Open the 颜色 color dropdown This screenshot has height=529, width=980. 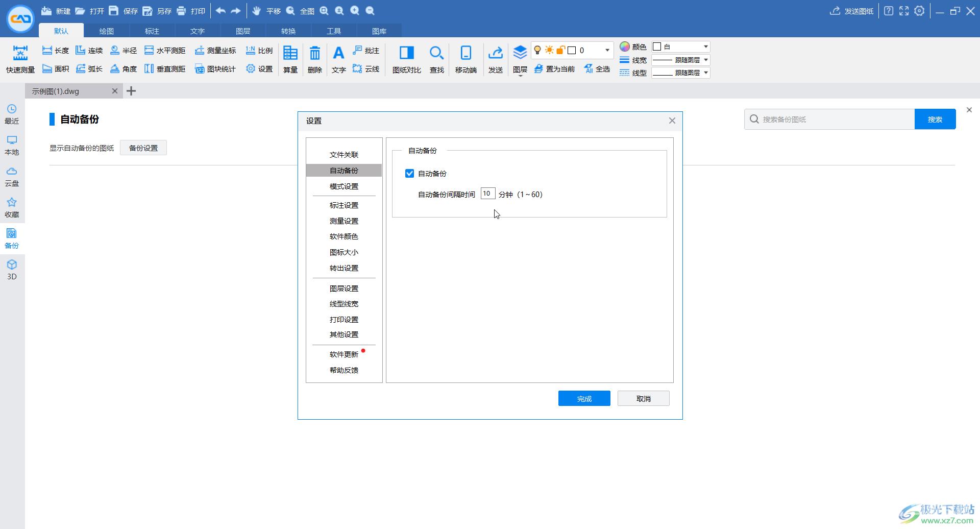tap(681, 46)
